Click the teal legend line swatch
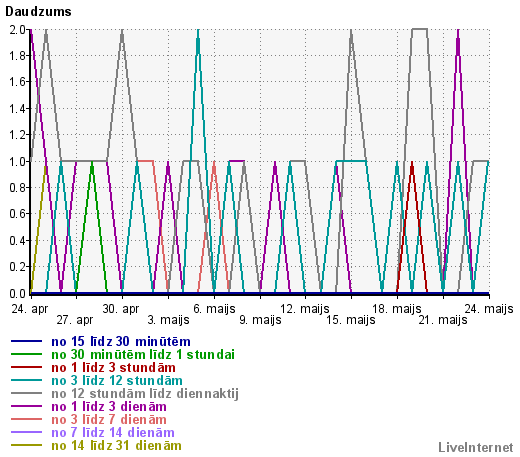Image resolution: width=520 pixels, height=457 pixels. point(26,380)
